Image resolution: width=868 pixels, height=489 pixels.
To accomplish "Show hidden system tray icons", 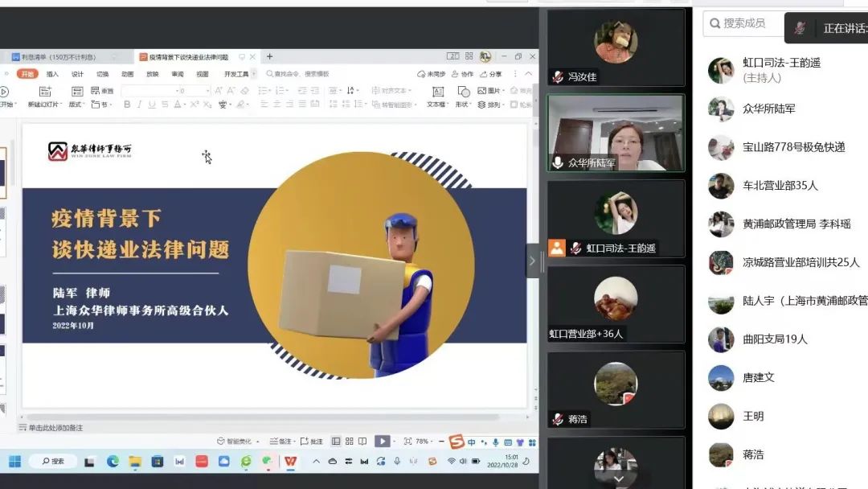I will click(316, 462).
